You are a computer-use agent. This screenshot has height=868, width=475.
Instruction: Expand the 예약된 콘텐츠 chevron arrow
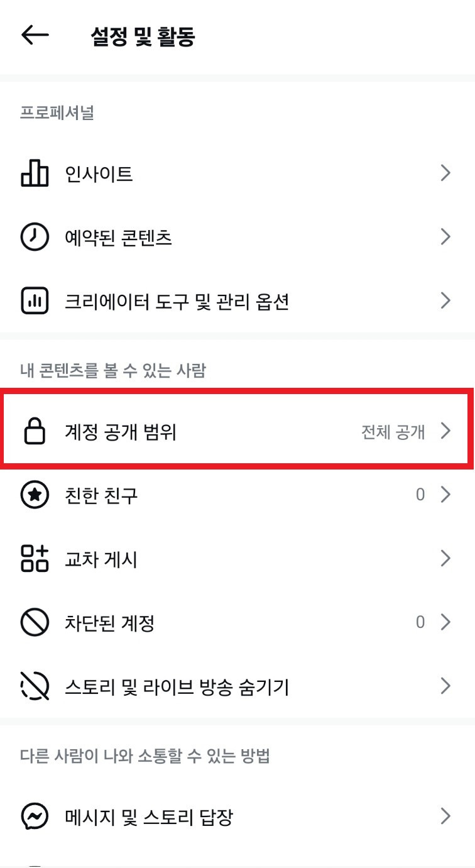pos(445,237)
